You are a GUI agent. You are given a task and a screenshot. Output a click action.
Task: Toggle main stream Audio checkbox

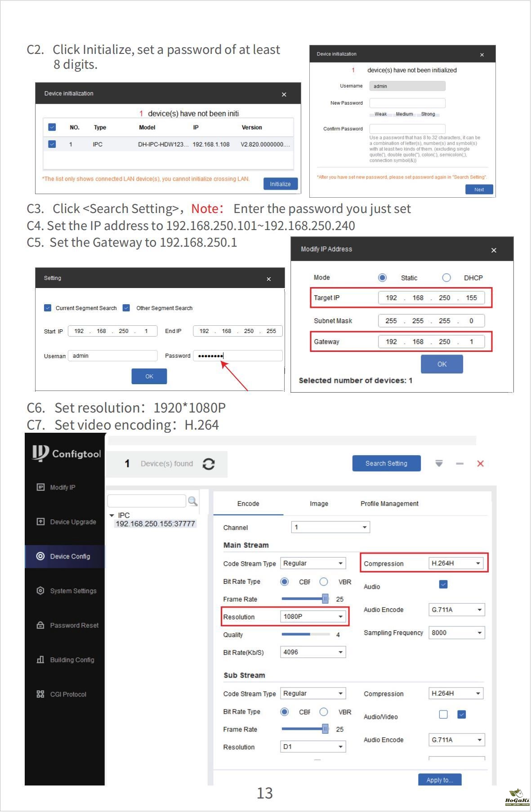pyautogui.click(x=443, y=584)
